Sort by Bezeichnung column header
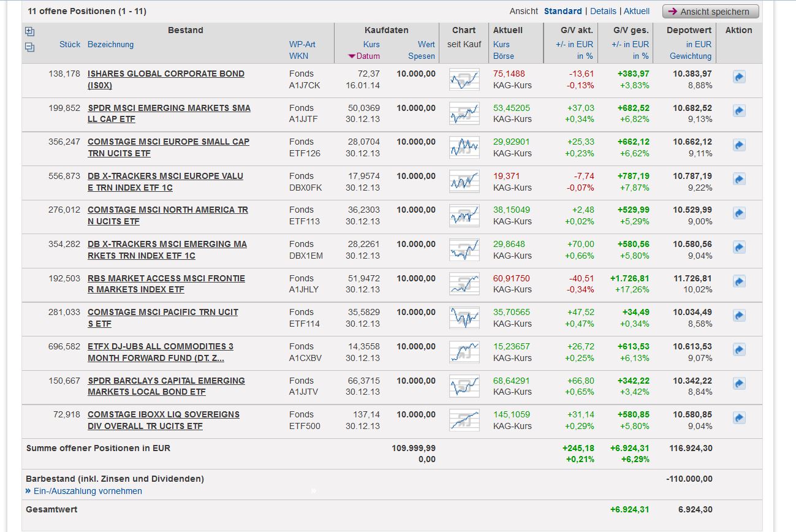Screen dimensions: 796x532 pyautogui.click(x=110, y=44)
